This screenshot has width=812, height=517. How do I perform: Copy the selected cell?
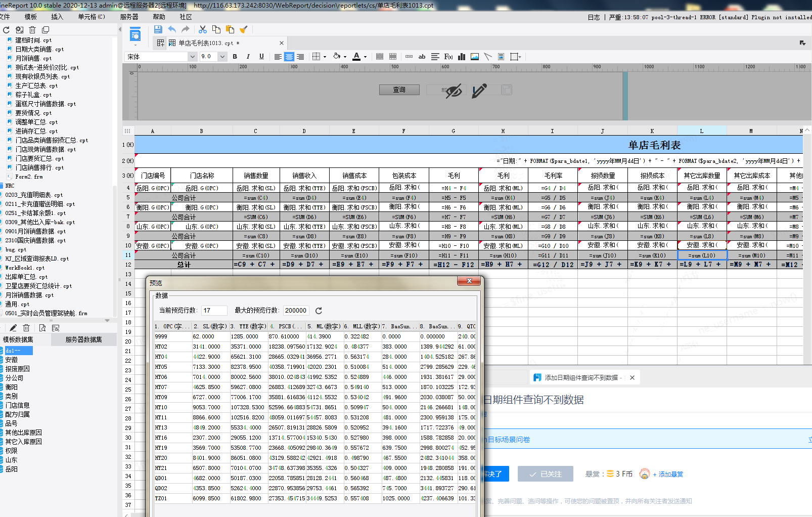[216, 29]
